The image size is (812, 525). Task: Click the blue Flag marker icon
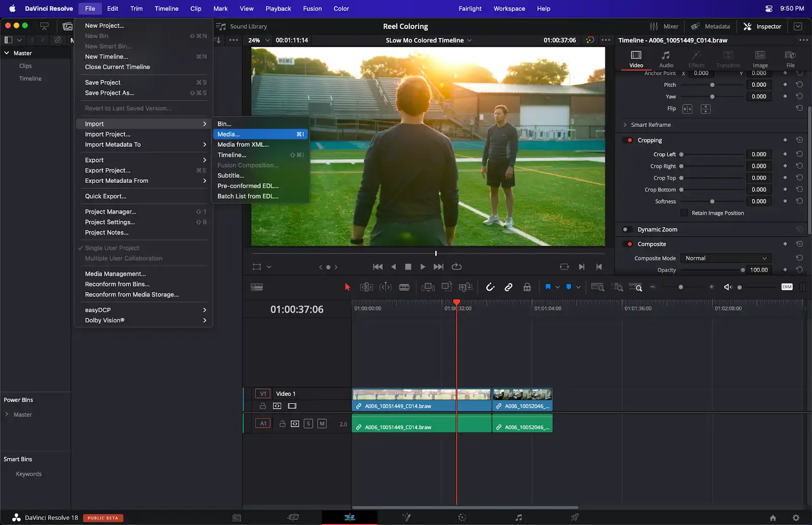(548, 287)
